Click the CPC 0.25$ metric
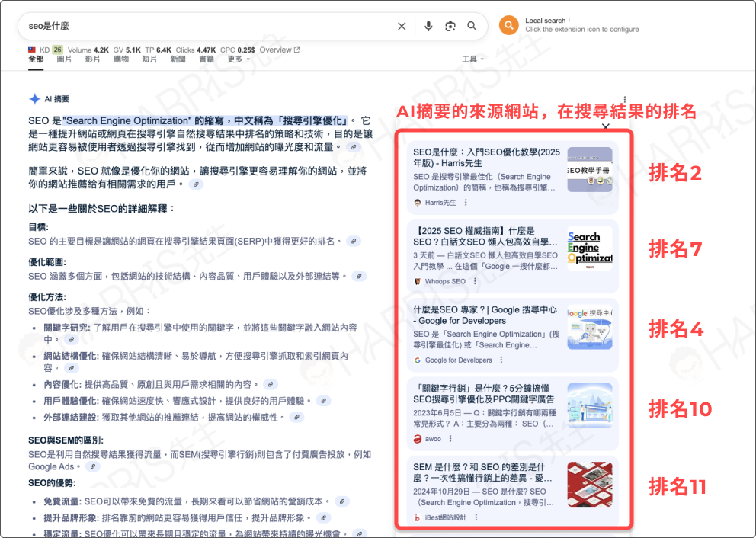Viewport: 756px width, 538px height. [x=238, y=50]
